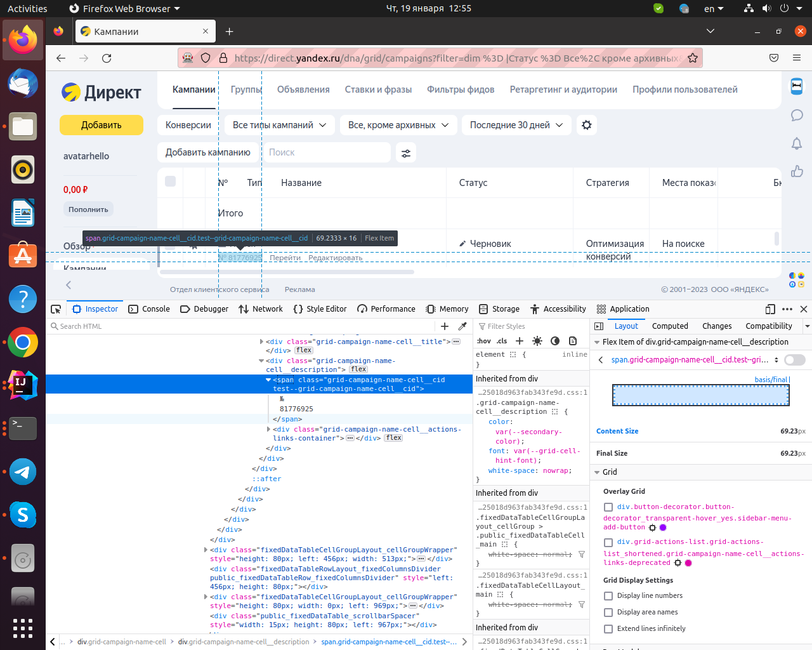The width and height of the screenshot is (812, 650).
Task: Click the element picker icon in DevTools
Action: pos(56,309)
